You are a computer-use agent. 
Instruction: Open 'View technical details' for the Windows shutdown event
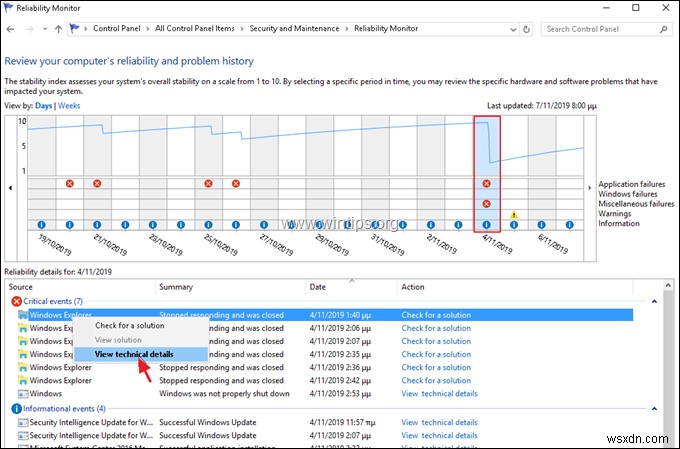coord(439,394)
